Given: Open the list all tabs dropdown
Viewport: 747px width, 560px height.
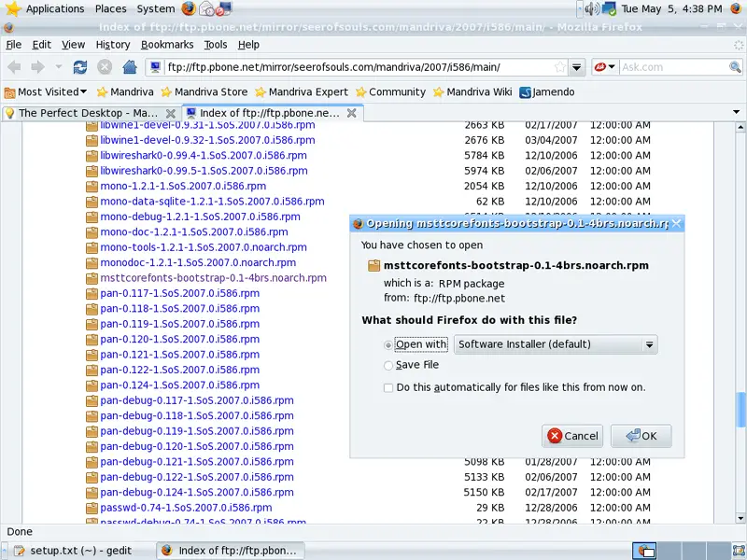Looking at the screenshot, I should pos(736,112).
